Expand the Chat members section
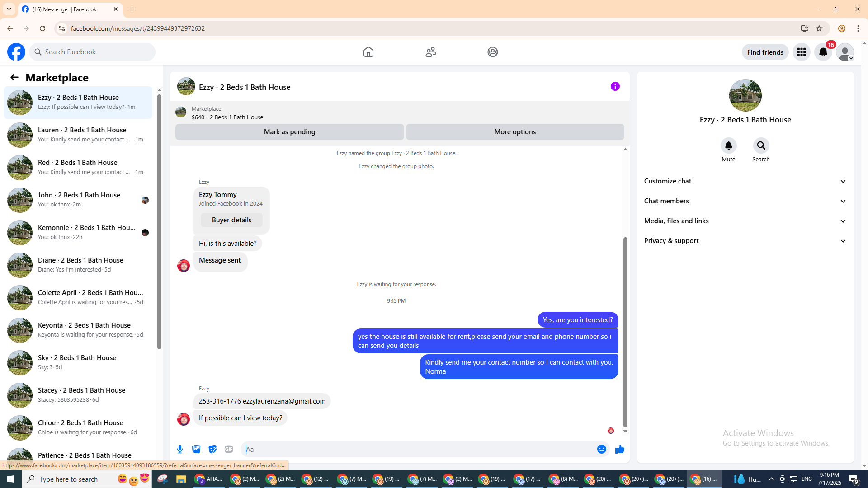 [x=745, y=201]
